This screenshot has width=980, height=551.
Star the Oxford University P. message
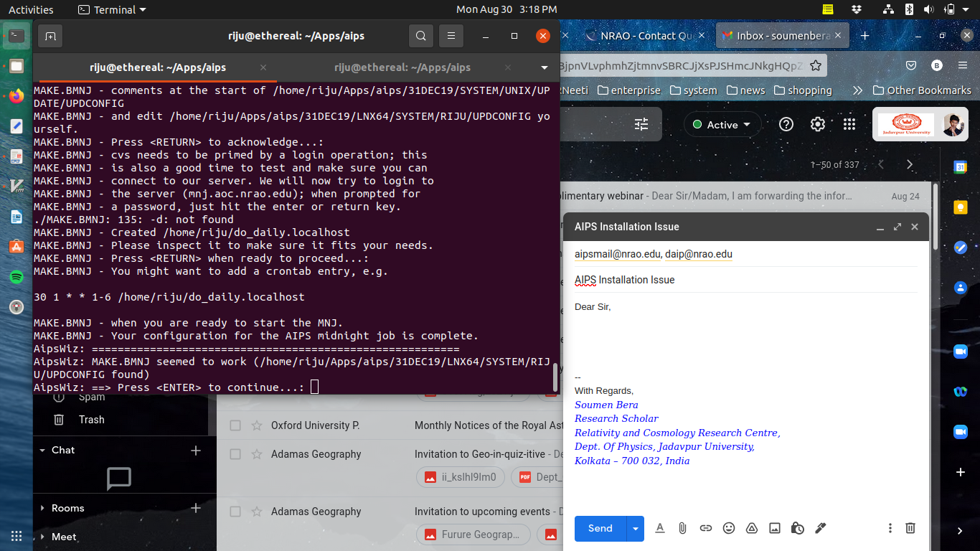[256, 425]
